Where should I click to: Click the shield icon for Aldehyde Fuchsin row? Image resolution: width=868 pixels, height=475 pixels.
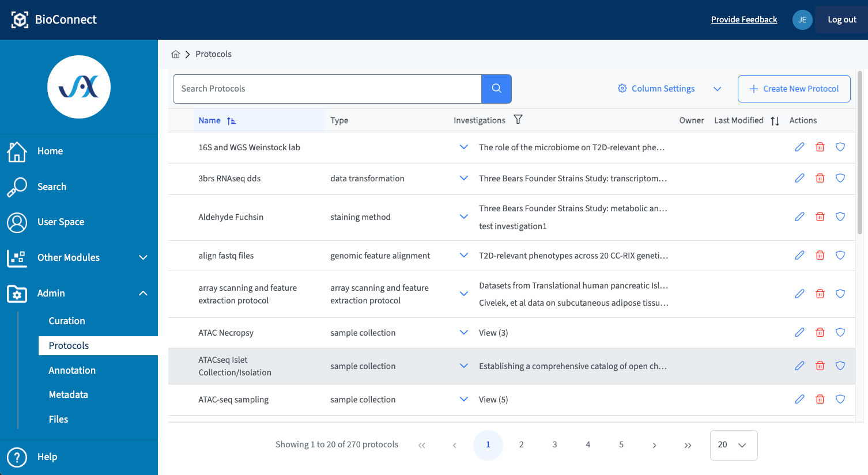840,216
